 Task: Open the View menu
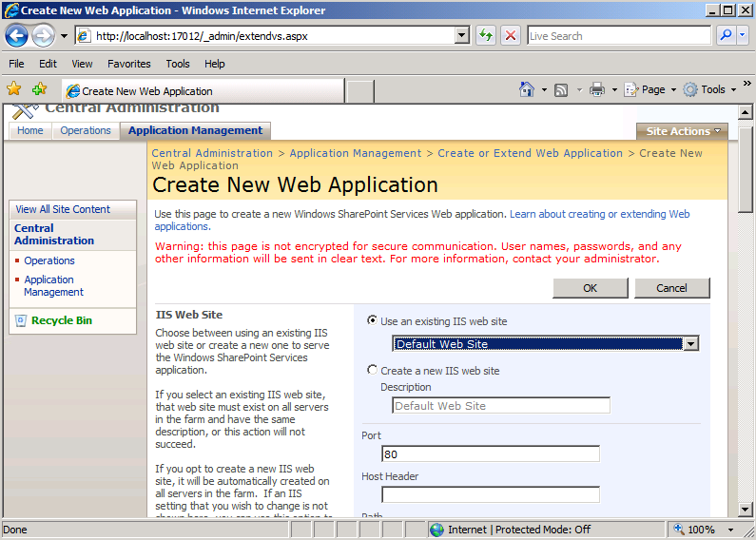[82, 64]
